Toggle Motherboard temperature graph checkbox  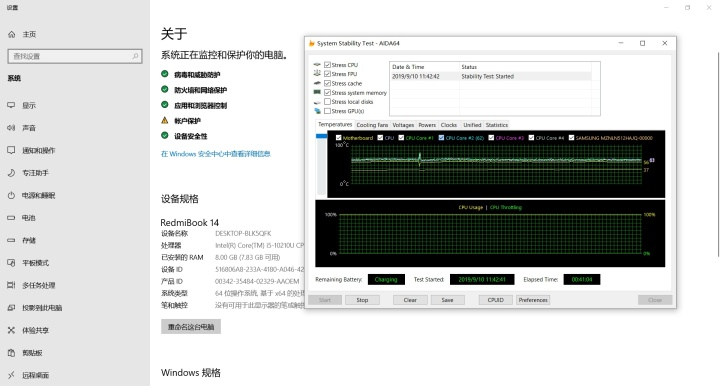coord(338,138)
